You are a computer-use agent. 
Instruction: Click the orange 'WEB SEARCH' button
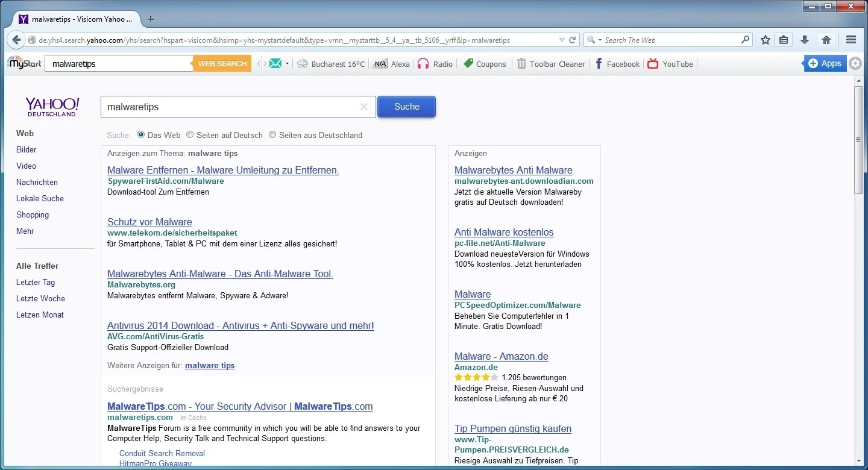[222, 63]
